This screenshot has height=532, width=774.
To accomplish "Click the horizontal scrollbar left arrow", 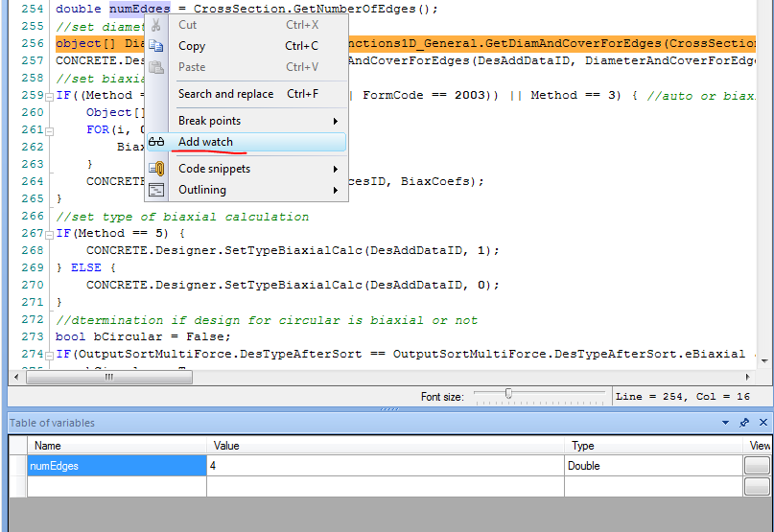I will [16, 377].
